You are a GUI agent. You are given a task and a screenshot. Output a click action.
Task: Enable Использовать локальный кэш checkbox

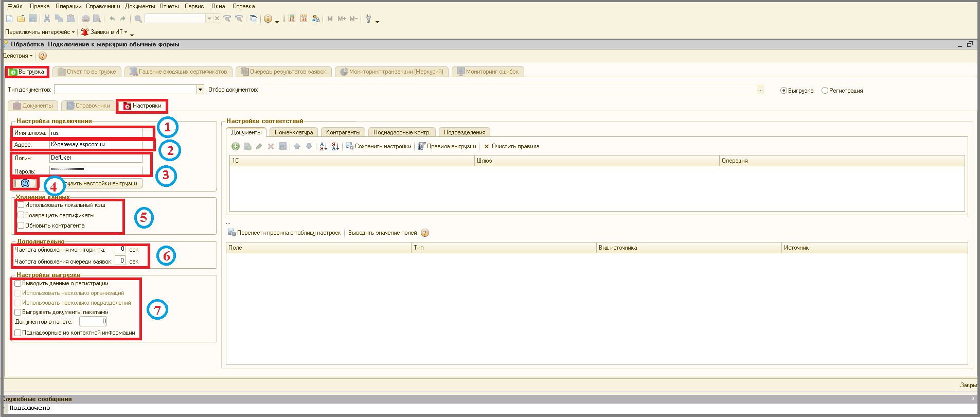coord(21,205)
